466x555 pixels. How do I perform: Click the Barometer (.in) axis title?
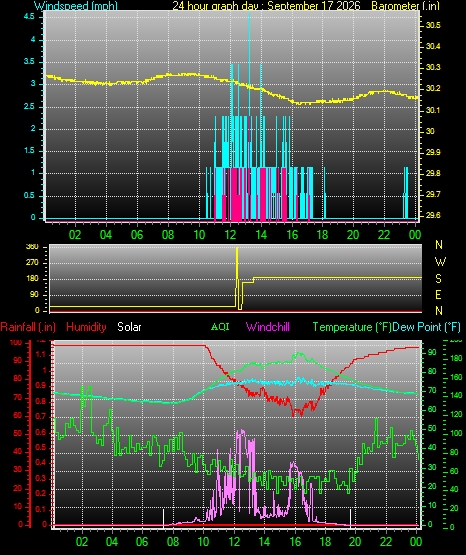coord(405,6)
